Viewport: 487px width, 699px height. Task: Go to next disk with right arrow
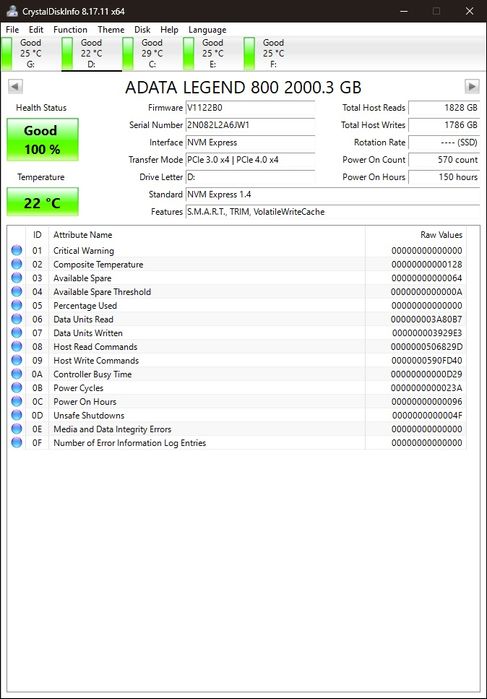click(472, 86)
